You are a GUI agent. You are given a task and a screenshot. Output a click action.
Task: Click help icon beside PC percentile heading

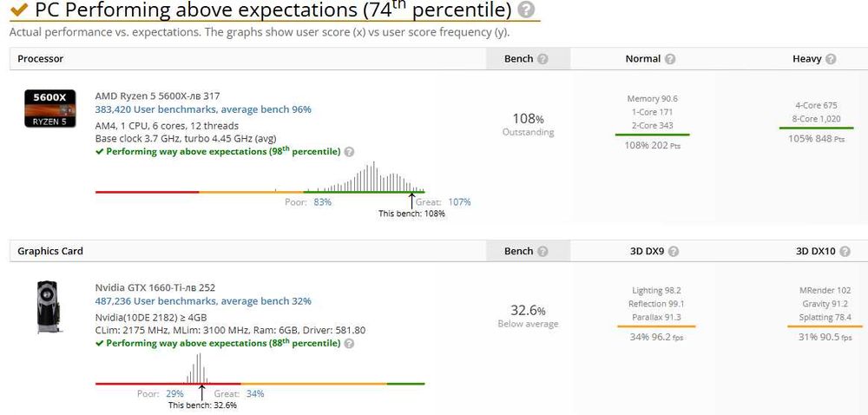526,10
